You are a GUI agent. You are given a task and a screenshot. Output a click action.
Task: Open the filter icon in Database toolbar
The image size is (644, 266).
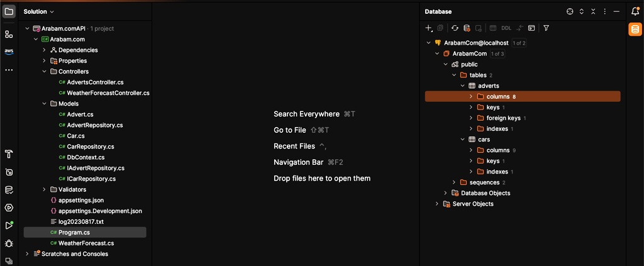pyautogui.click(x=546, y=28)
